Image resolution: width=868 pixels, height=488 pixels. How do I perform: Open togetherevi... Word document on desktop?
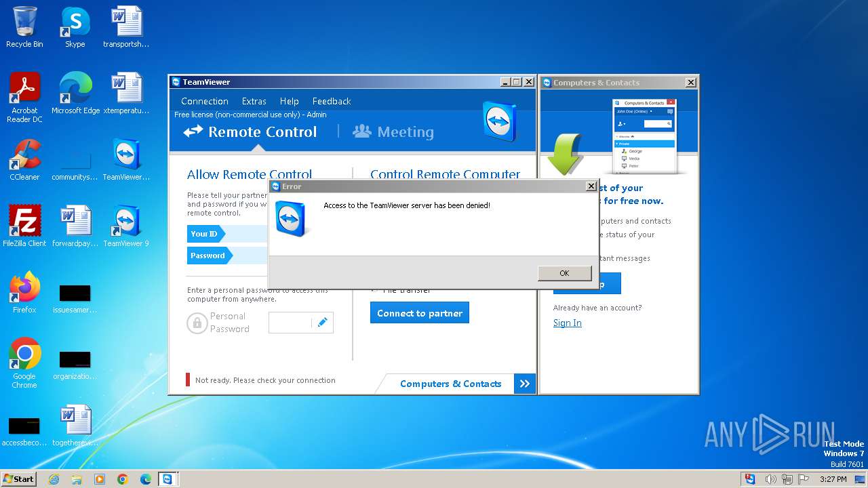pos(75,426)
